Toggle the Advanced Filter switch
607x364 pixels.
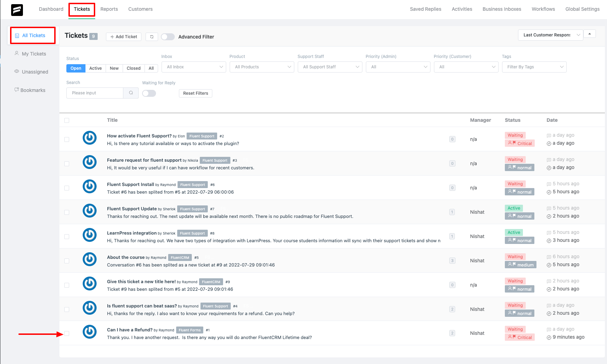pyautogui.click(x=168, y=37)
